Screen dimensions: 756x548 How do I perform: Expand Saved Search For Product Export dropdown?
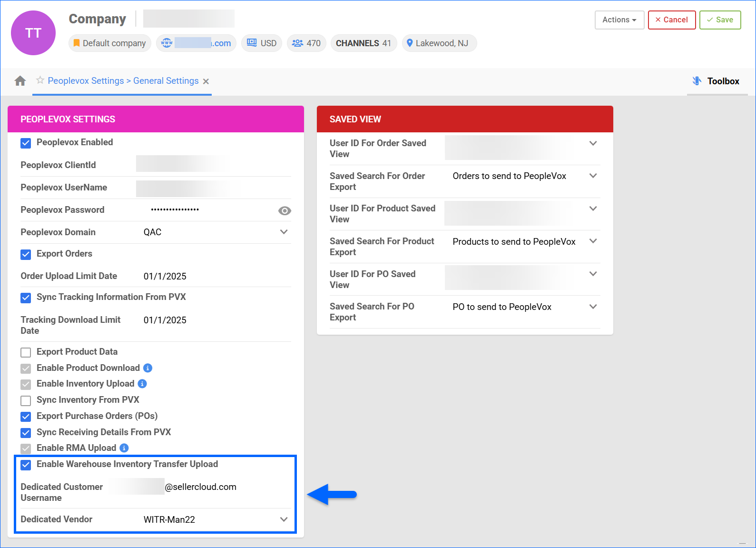coord(593,241)
